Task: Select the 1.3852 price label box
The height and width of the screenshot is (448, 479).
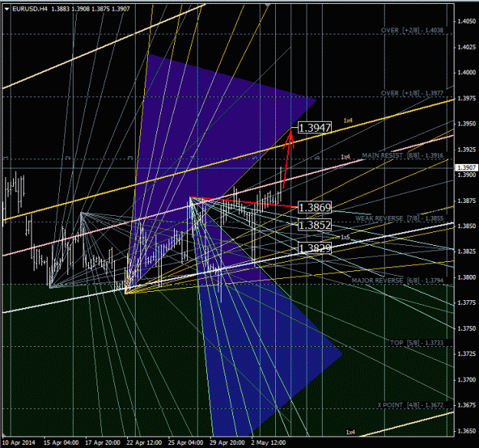Action: point(315,225)
